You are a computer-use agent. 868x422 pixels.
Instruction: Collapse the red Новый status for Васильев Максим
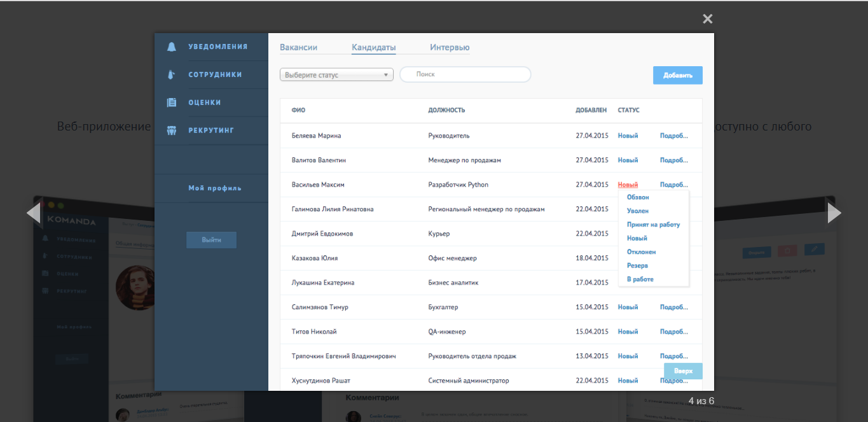click(628, 185)
